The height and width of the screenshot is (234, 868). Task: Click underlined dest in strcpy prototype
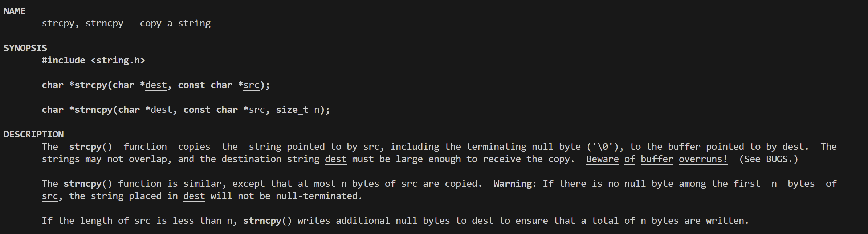[156, 85]
